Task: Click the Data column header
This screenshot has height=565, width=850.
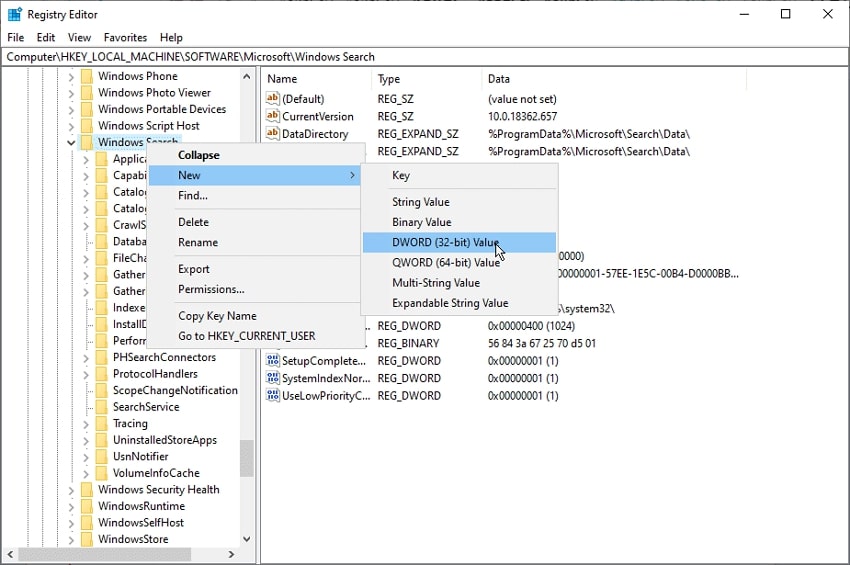Action: click(614, 79)
